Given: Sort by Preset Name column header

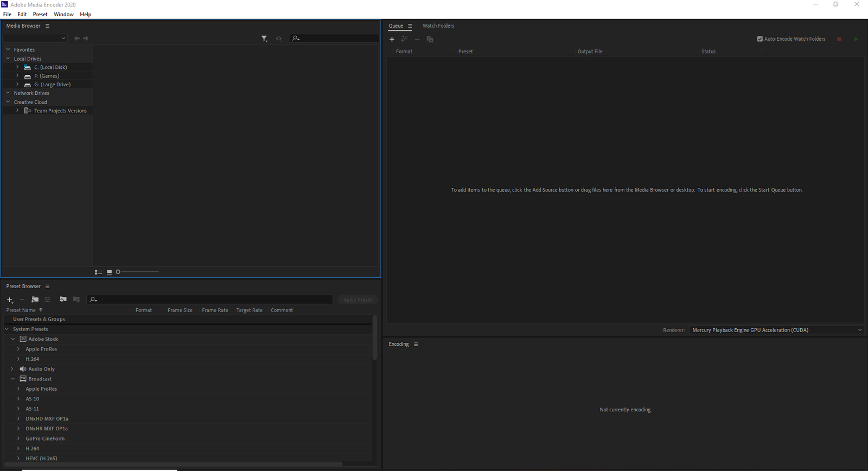Looking at the screenshot, I should pyautogui.click(x=21, y=310).
